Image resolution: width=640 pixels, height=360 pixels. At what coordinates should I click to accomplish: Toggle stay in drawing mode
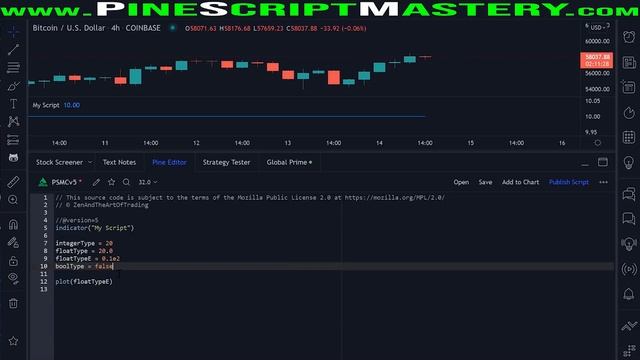click(x=13, y=243)
